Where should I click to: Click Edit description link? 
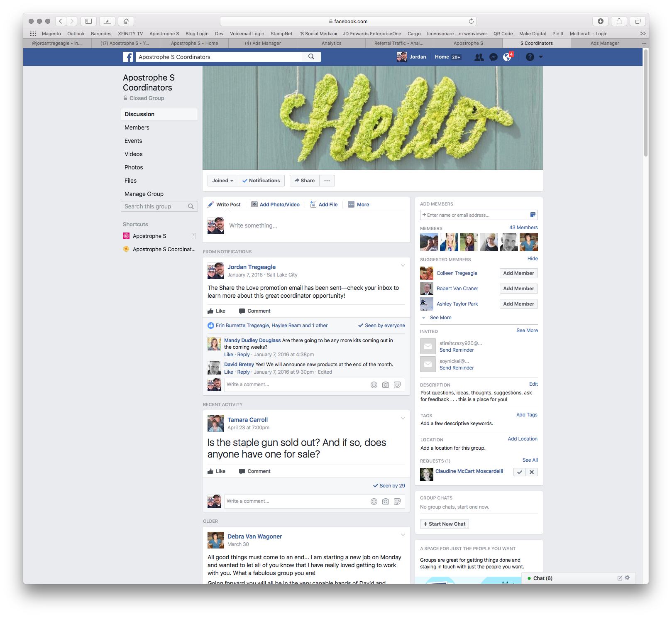pyautogui.click(x=533, y=384)
